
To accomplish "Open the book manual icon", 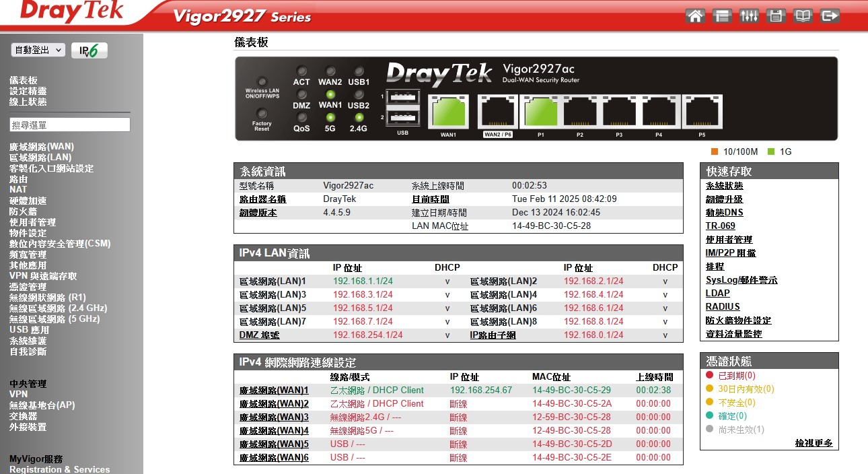I will tap(803, 16).
